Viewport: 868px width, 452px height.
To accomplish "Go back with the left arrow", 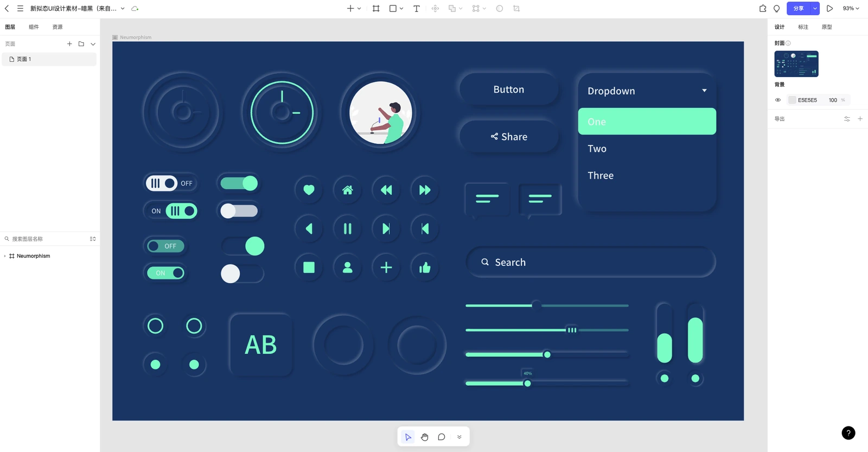I will (x=7, y=9).
